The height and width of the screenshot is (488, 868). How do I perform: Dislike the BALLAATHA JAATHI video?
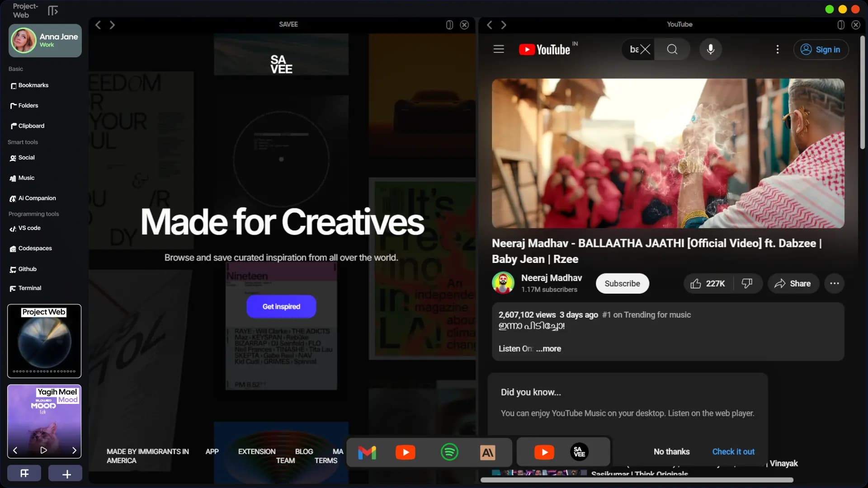coord(747,284)
